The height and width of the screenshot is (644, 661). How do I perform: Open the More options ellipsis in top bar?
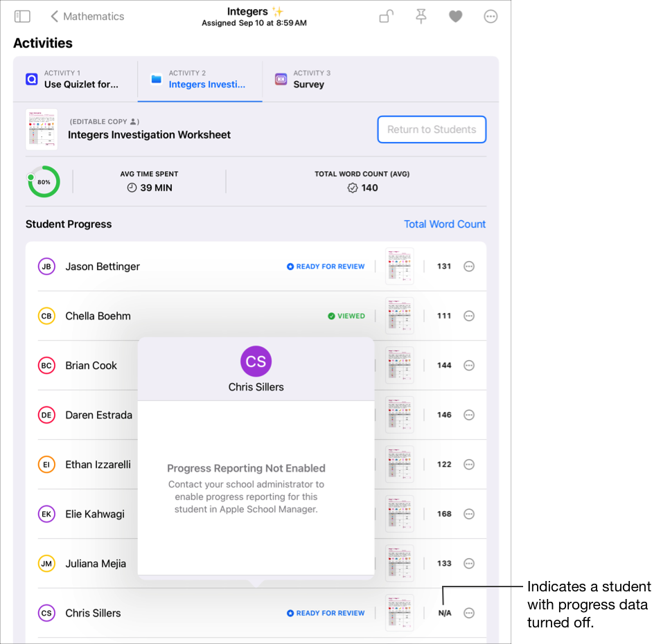(x=491, y=16)
